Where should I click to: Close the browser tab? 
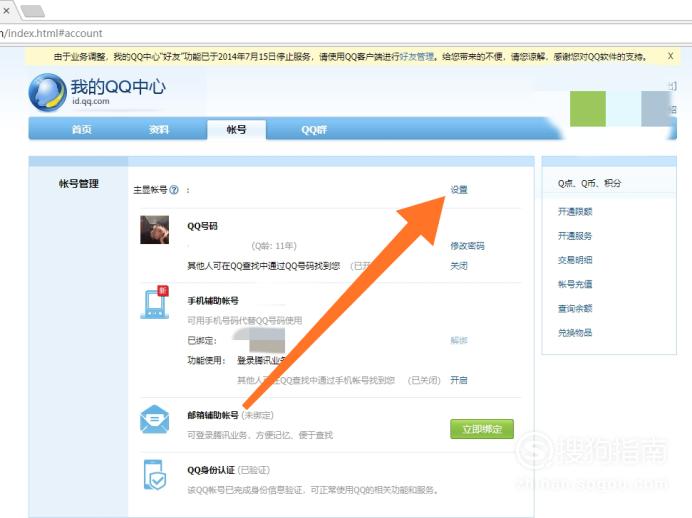(x=6, y=10)
